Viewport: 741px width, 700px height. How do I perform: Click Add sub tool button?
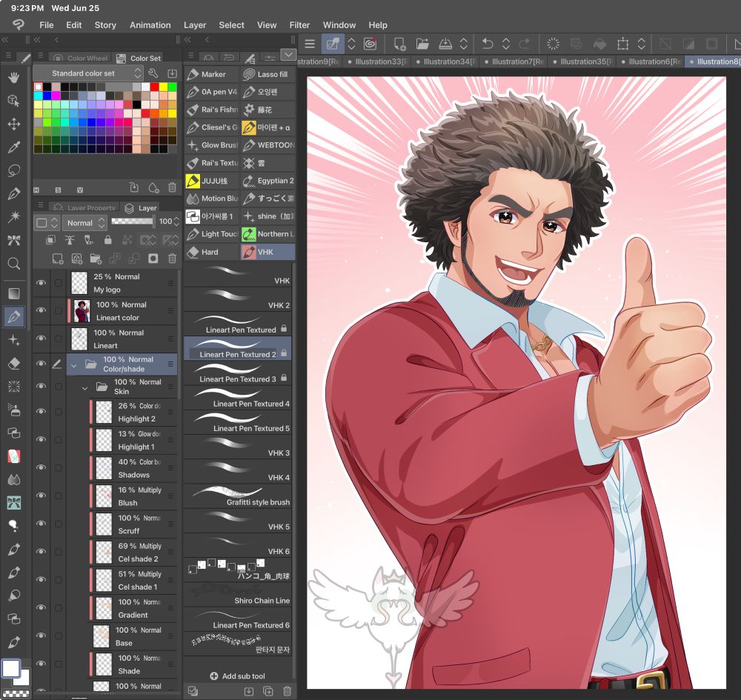click(x=237, y=676)
